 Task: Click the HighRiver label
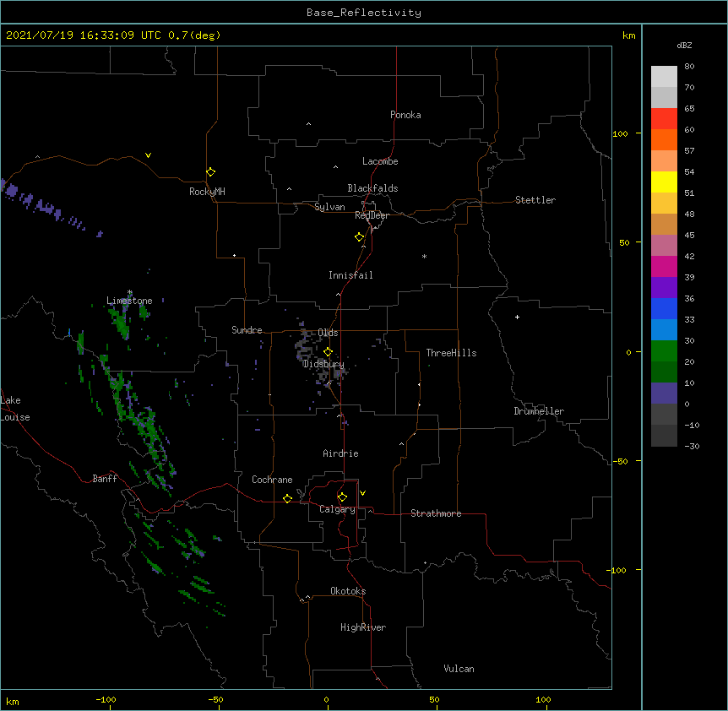(x=363, y=627)
